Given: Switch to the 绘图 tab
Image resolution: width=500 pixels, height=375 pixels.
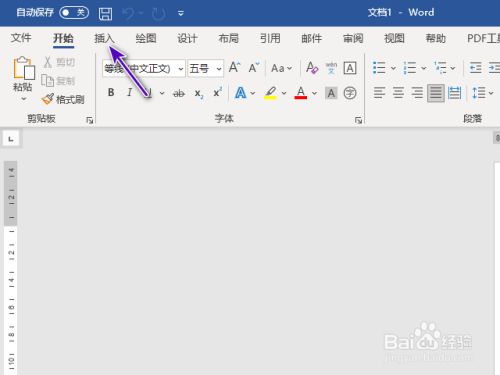Looking at the screenshot, I should 146,38.
